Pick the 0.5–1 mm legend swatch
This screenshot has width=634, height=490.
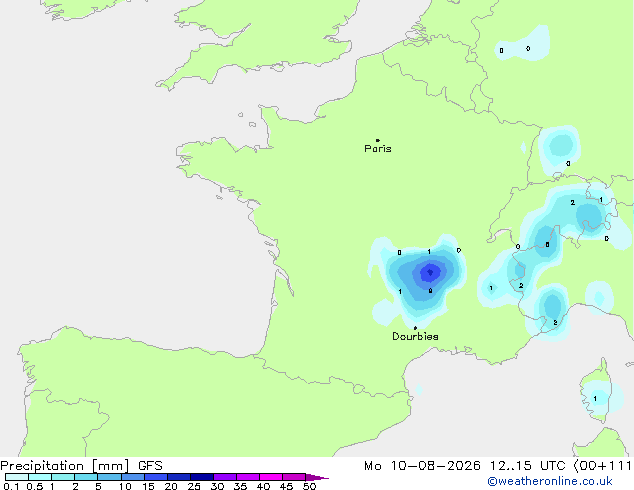40,477
